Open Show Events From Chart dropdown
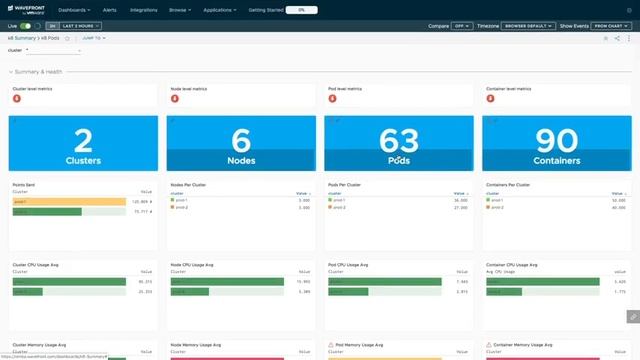640x360 pixels. tap(611, 26)
